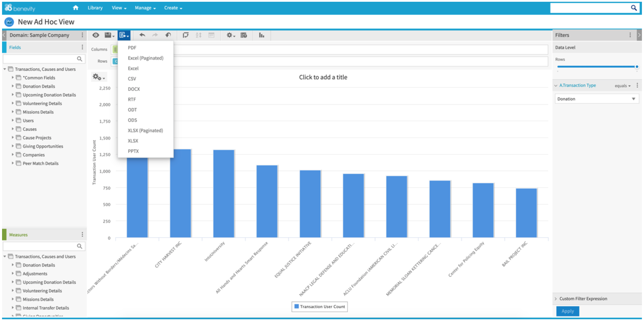
Task: Expand the Causes folder
Action: tap(13, 129)
